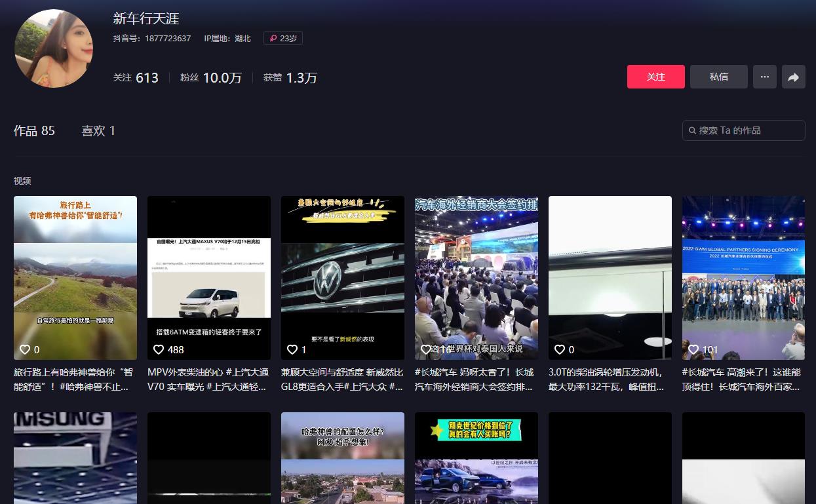
Task: Open the 上汽大通MAXUS V70 video thumbnail
Action: pos(209,278)
